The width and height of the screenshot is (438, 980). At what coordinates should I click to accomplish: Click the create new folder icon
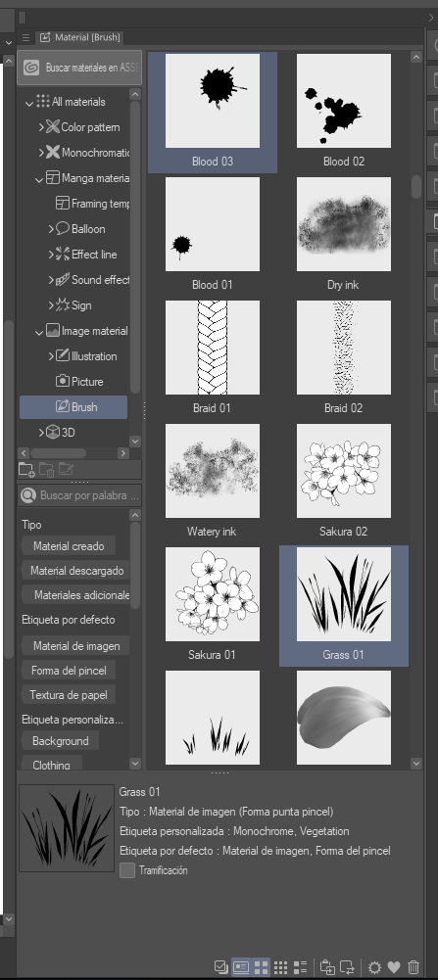pos(26,469)
